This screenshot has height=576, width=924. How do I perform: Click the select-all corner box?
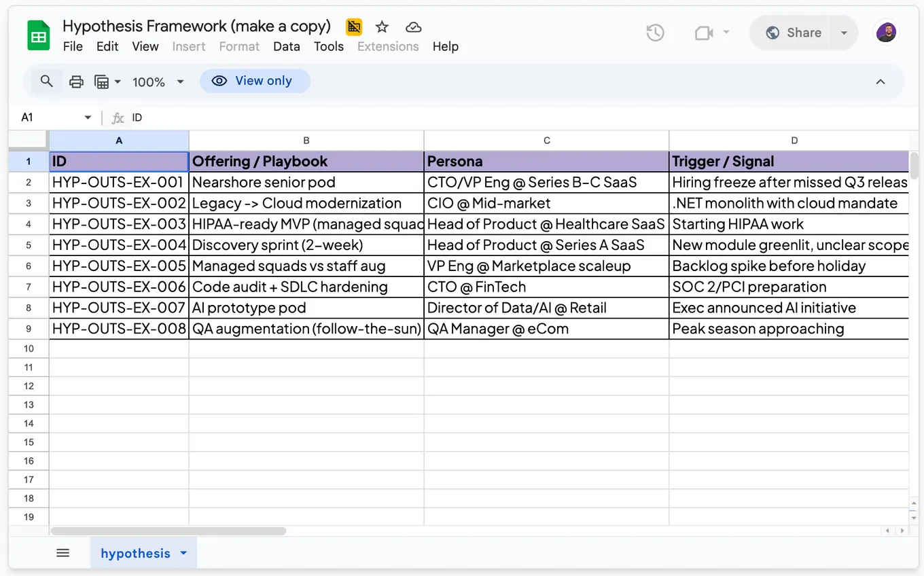[x=29, y=141]
